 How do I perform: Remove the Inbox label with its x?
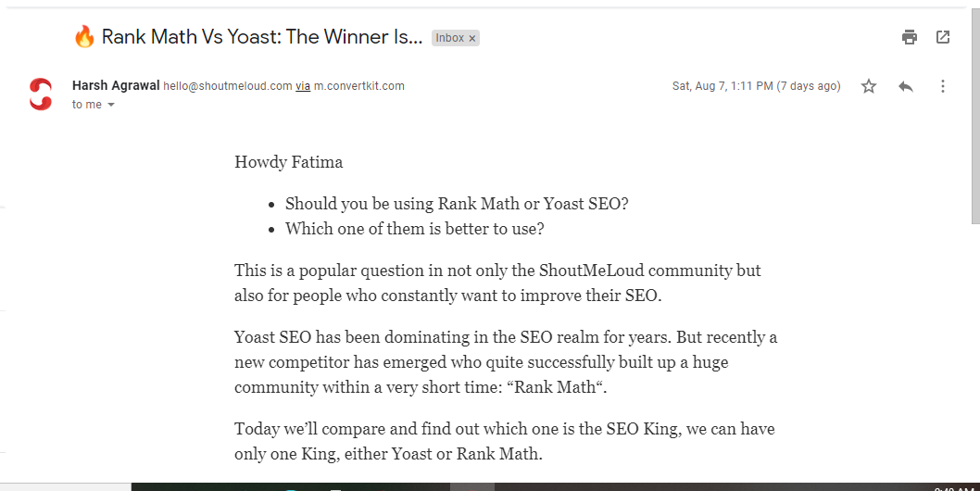click(472, 38)
